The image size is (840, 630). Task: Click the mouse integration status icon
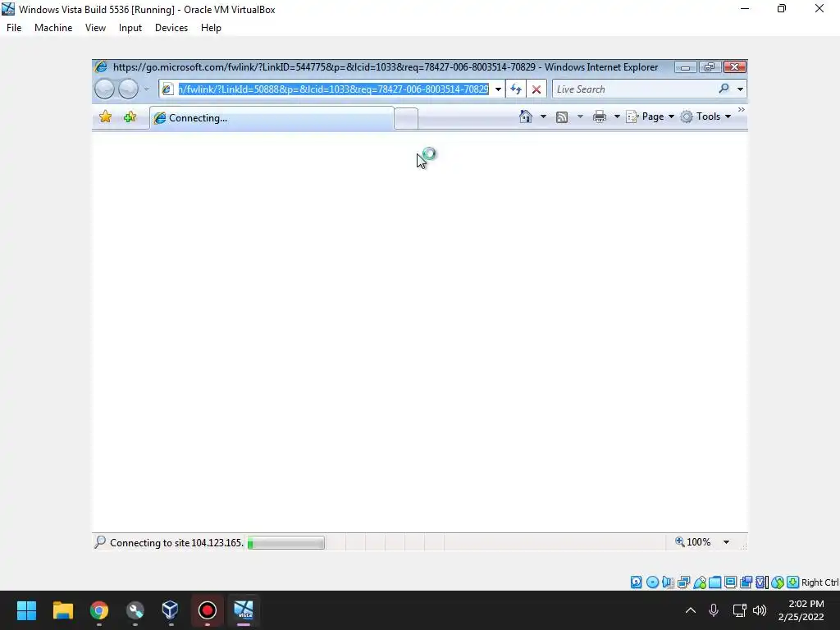point(778,582)
